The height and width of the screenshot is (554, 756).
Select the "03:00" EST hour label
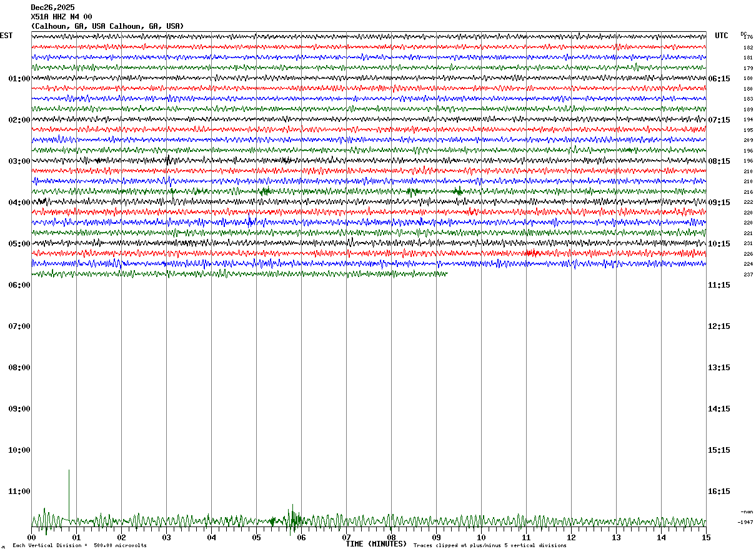19,161
